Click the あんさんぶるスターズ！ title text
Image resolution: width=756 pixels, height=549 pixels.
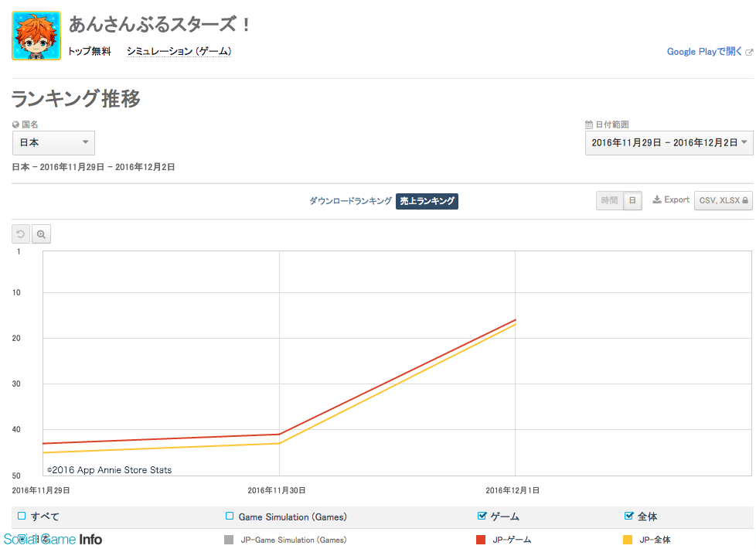159,24
